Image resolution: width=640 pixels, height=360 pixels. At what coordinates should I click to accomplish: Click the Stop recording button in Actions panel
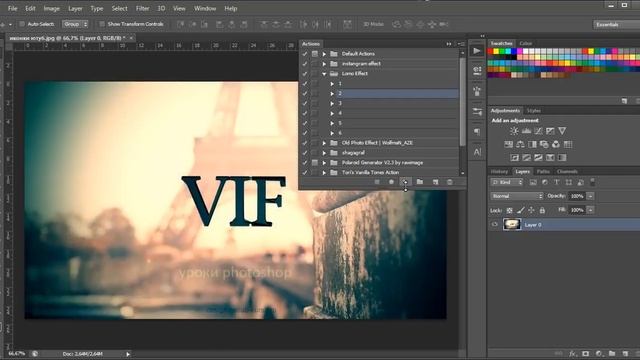point(377,182)
